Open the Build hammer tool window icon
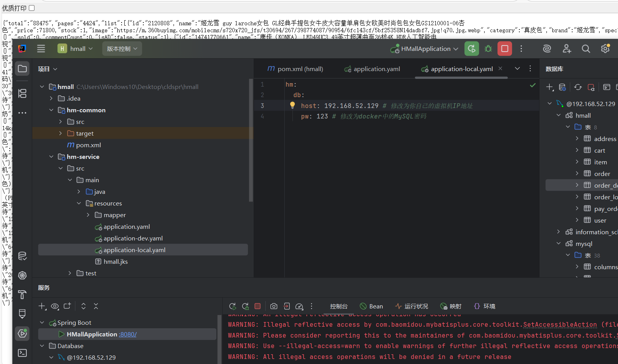 [23, 294]
